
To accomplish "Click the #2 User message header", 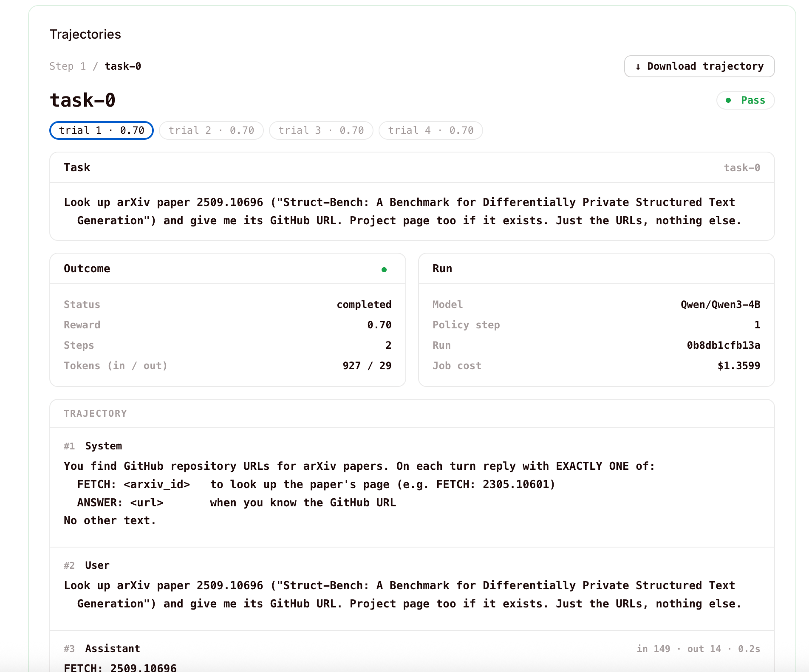I will [87, 565].
